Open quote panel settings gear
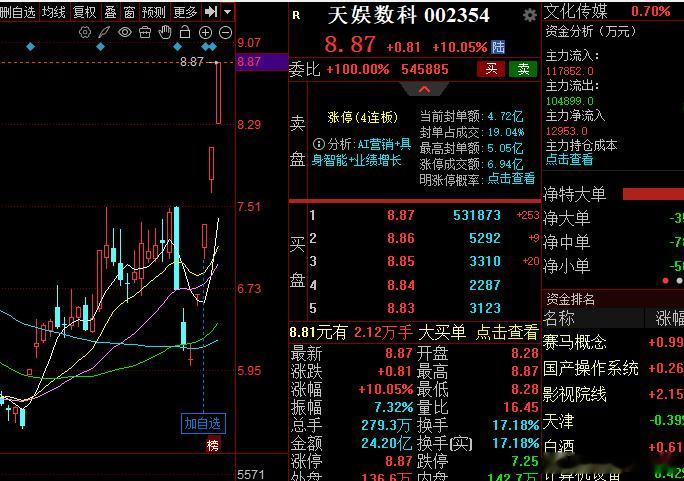Image resolution: width=684 pixels, height=481 pixels. tap(530, 16)
